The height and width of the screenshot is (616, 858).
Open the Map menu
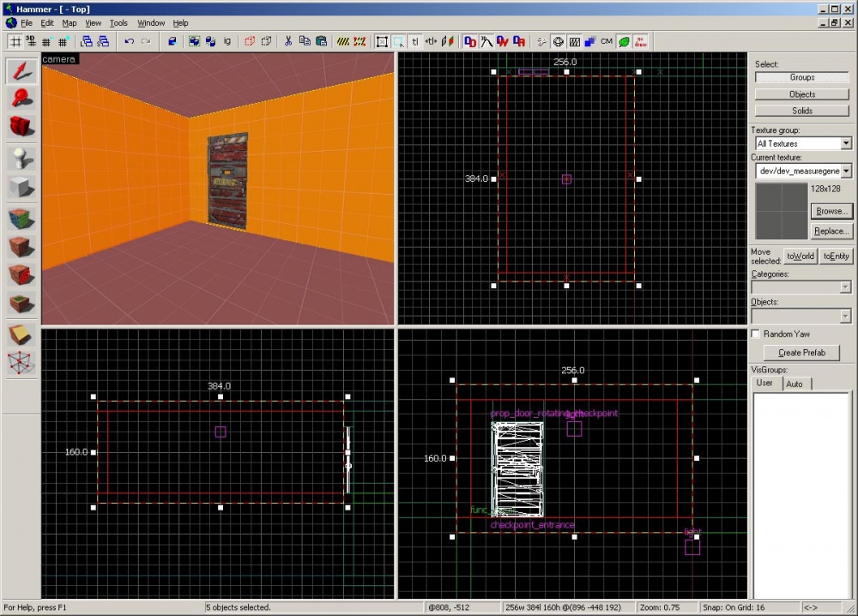coord(69,23)
